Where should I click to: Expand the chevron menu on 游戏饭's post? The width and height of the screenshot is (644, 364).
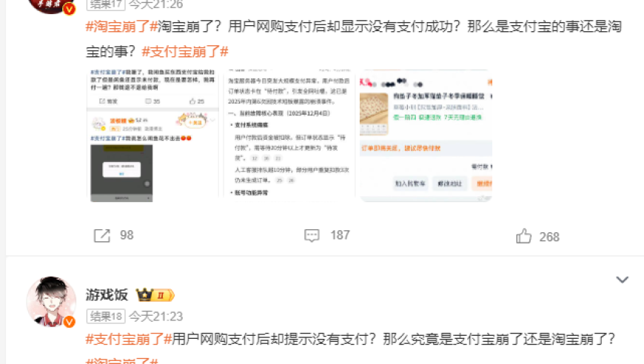[x=623, y=280]
